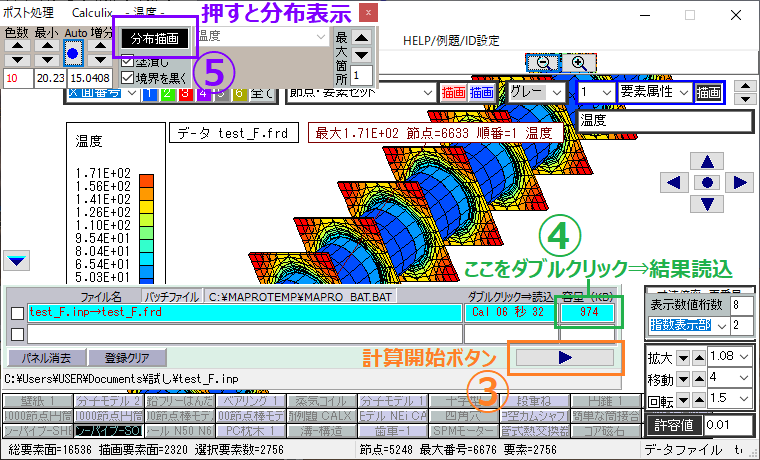
Task: Click the パネル消去 button
Action: pos(44,357)
